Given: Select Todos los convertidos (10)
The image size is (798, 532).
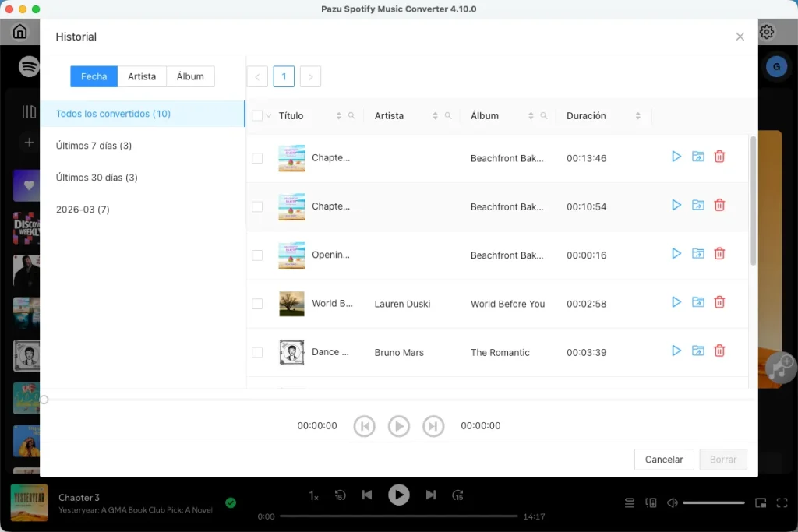Looking at the screenshot, I should pyautogui.click(x=143, y=114).
